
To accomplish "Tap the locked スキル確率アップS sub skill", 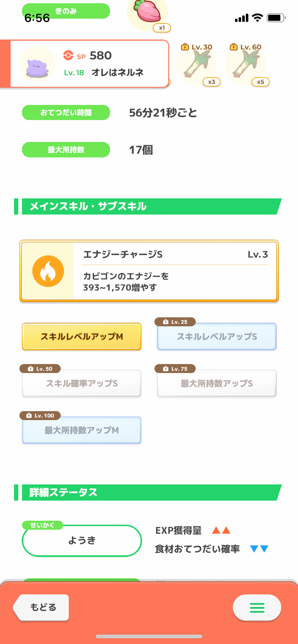I will click(82, 383).
